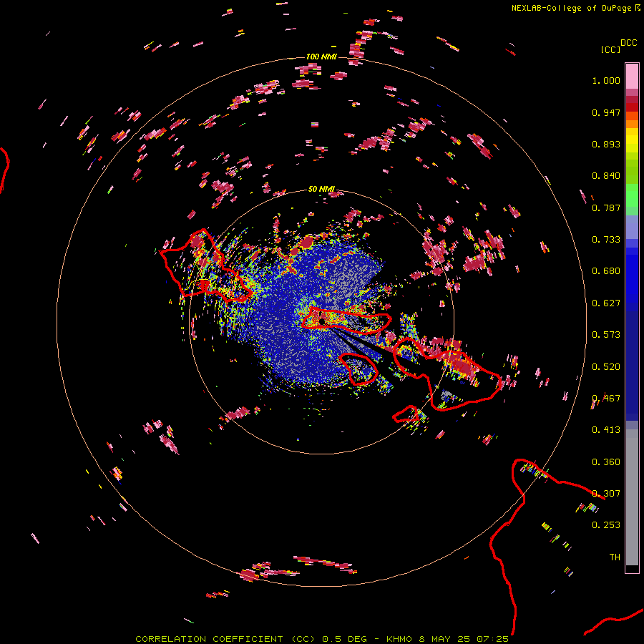
Task: Select the 0.467 legend value
Action: [606, 399]
